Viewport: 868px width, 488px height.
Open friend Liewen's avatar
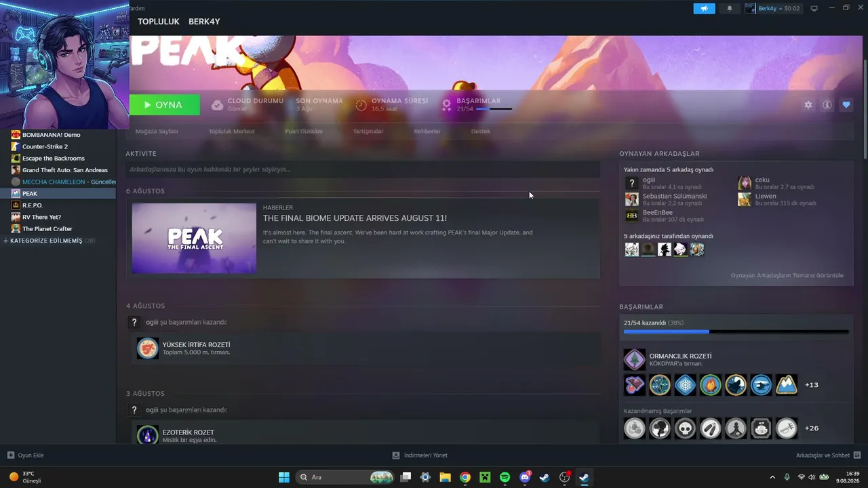pos(745,199)
